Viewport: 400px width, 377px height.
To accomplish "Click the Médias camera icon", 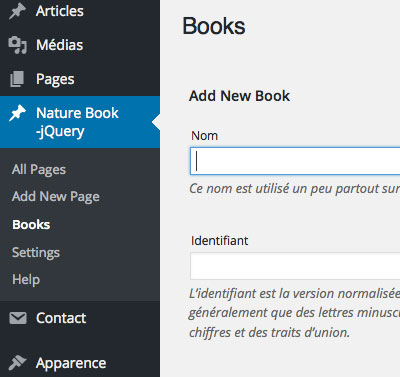I will pyautogui.click(x=17, y=45).
